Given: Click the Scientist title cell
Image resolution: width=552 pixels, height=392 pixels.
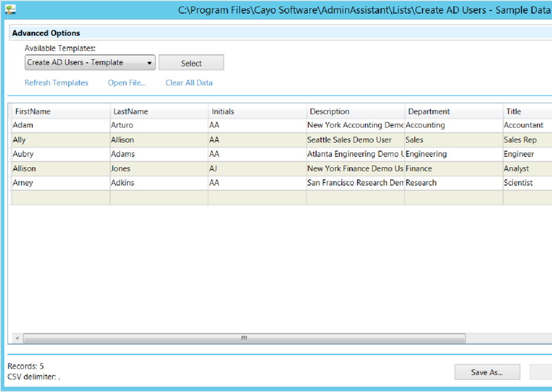Looking at the screenshot, I should click(x=528, y=183).
